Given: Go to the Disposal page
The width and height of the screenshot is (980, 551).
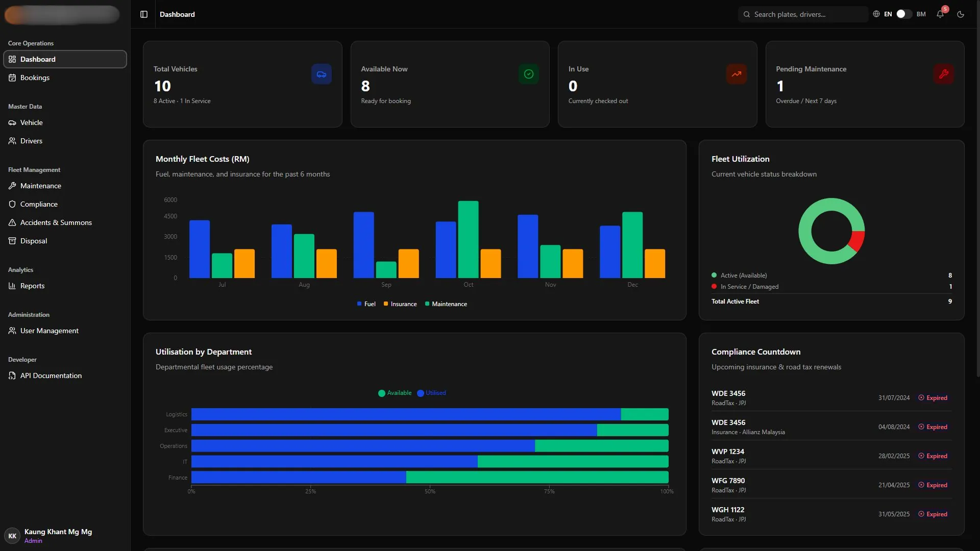Looking at the screenshot, I should click(x=65, y=241).
